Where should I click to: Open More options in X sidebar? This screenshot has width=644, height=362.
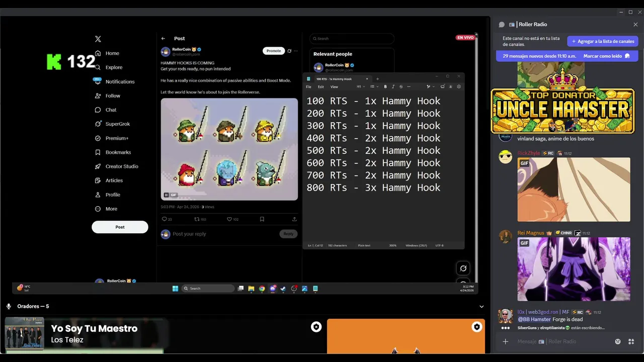[x=106, y=209]
